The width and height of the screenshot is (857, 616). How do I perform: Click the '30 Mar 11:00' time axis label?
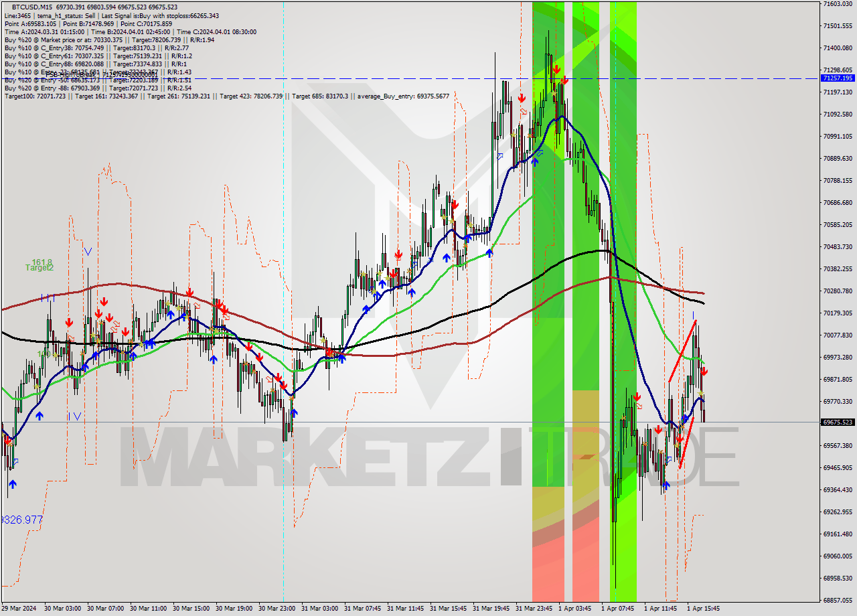149,609
